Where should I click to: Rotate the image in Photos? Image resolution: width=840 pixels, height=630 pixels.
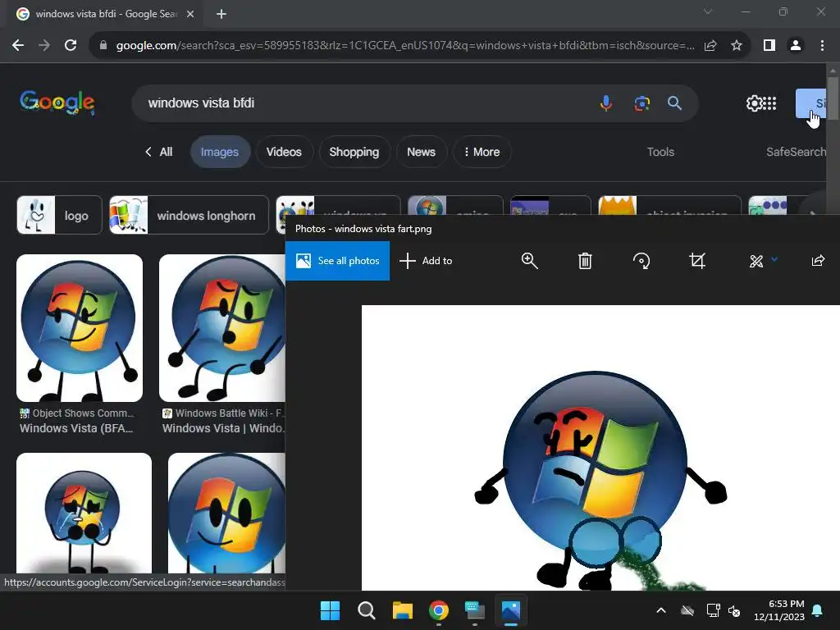(641, 261)
